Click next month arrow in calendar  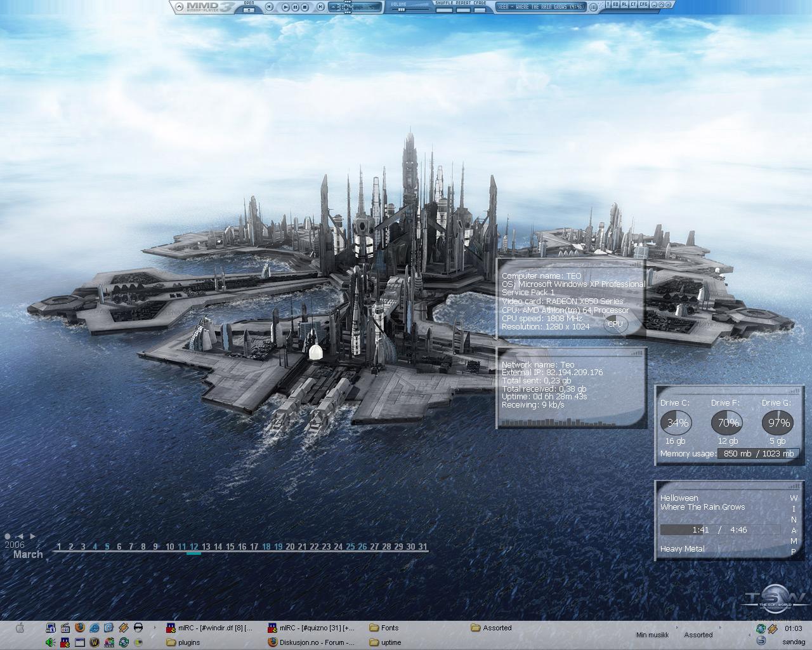[x=33, y=536]
